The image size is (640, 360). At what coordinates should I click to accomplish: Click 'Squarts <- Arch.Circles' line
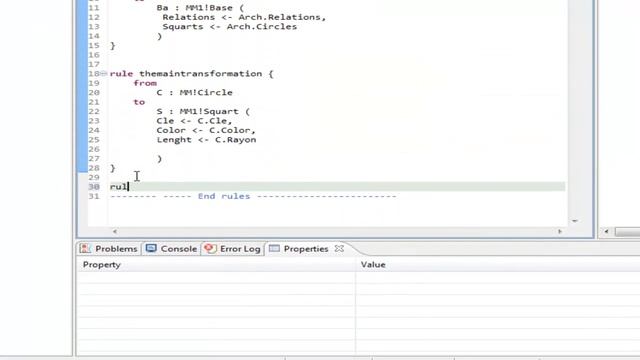[x=229, y=27]
